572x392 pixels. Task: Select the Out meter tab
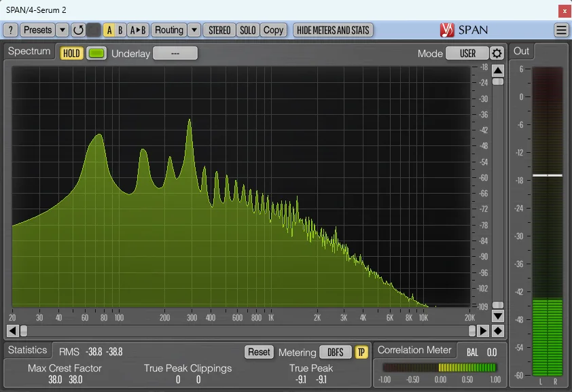point(521,51)
